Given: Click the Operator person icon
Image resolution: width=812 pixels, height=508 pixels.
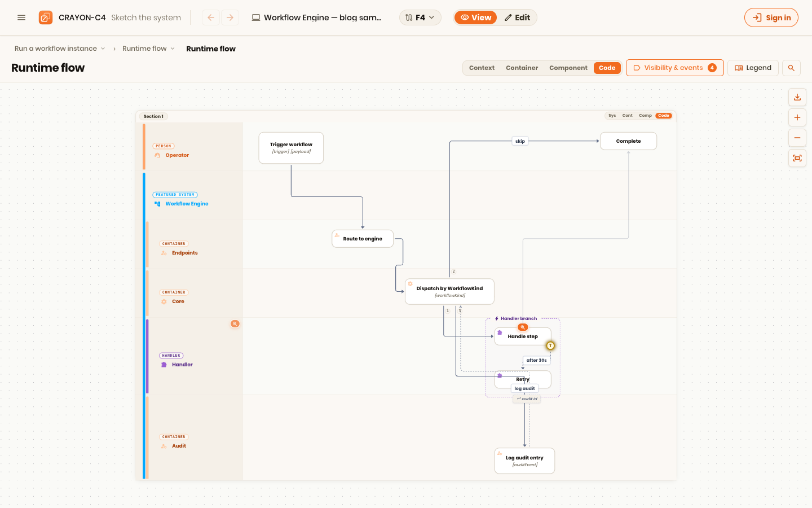Looking at the screenshot, I should (x=157, y=155).
